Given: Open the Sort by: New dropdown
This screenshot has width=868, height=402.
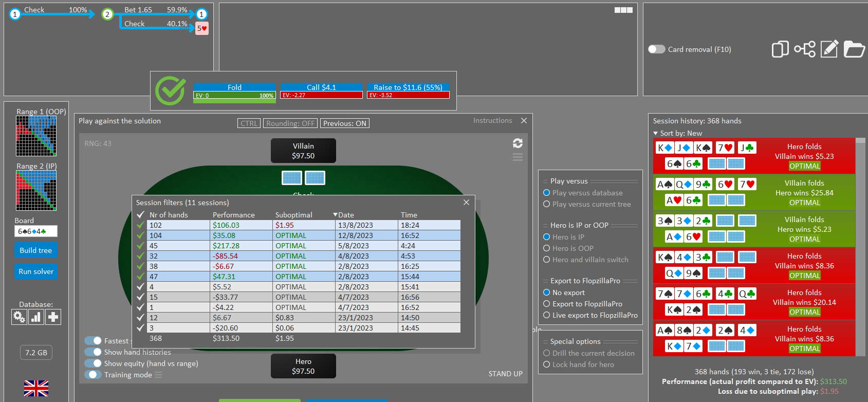Looking at the screenshot, I should (x=677, y=133).
